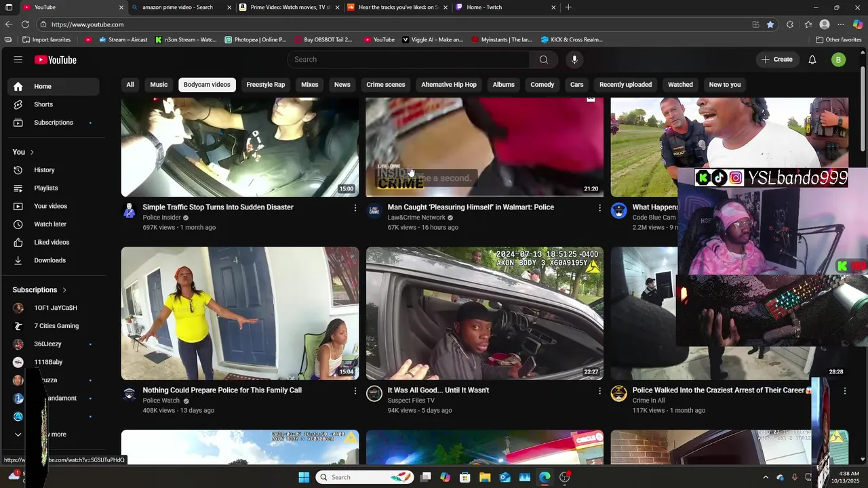Open Law&Crime Network channel link

point(416,218)
